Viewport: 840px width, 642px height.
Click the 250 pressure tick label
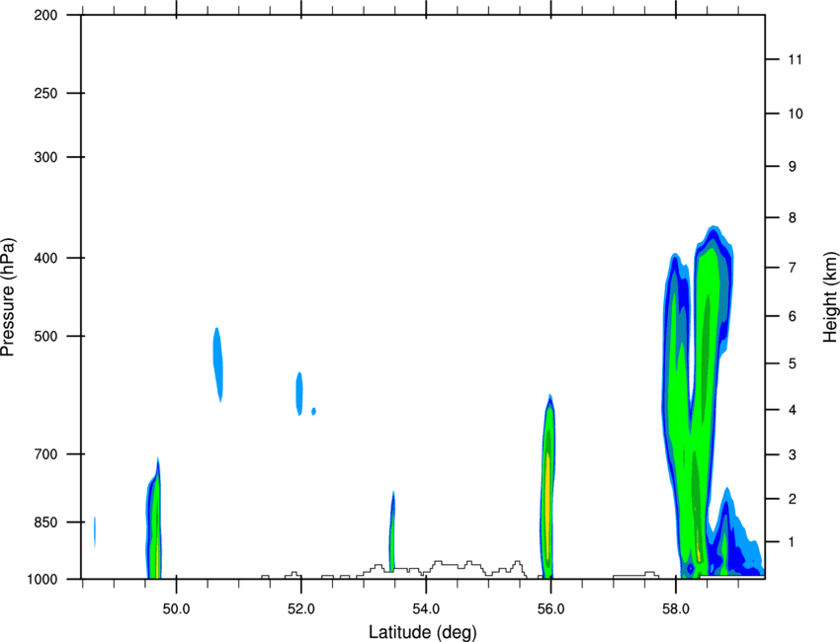tap(46, 93)
